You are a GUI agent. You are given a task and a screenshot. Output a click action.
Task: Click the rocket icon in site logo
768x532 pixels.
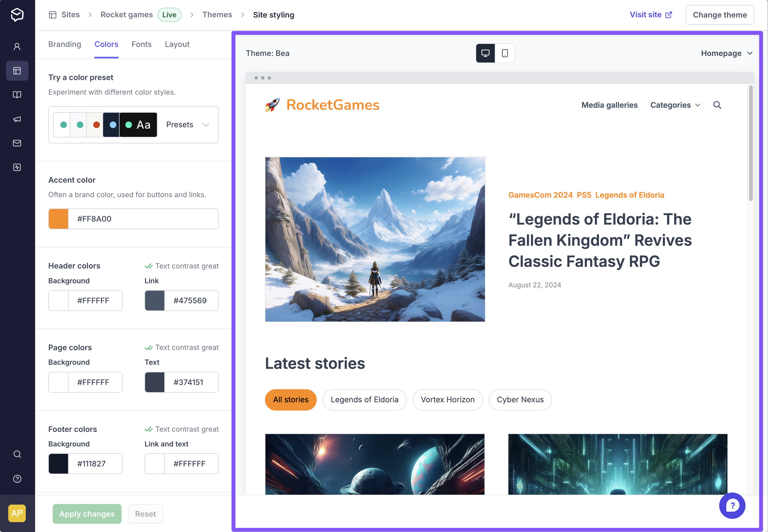tap(272, 105)
